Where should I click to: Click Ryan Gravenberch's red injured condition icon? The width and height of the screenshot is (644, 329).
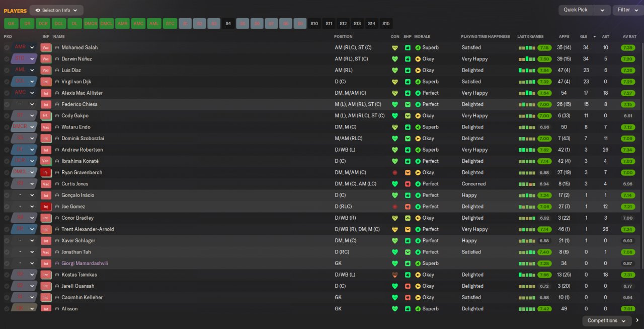[x=395, y=172]
